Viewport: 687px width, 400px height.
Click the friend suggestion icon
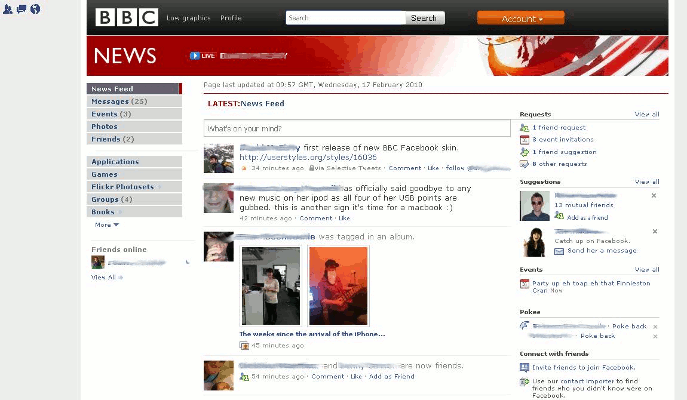pyautogui.click(x=524, y=152)
